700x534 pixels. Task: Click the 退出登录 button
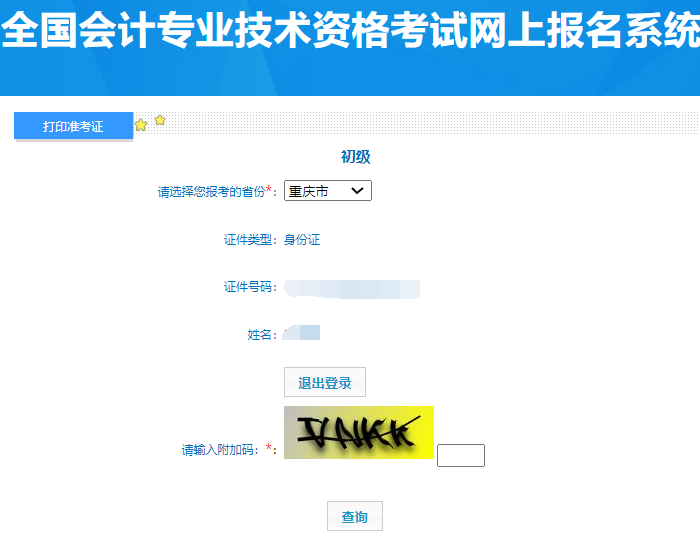coord(325,382)
